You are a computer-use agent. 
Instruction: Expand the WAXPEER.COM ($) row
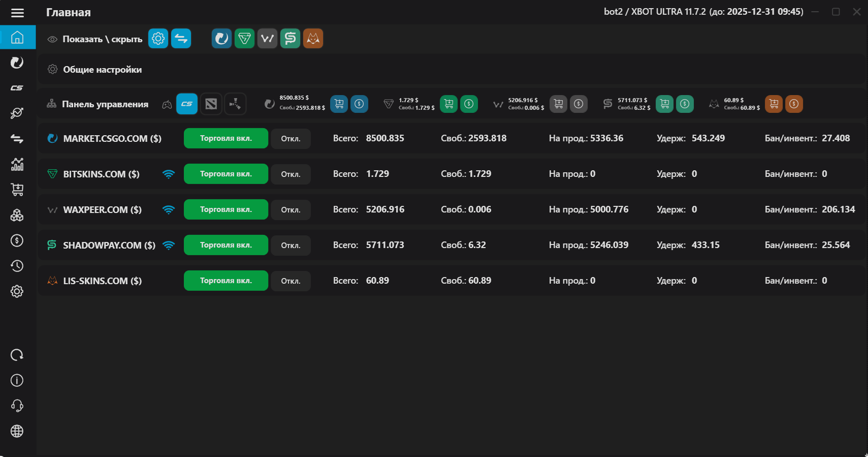pos(102,209)
